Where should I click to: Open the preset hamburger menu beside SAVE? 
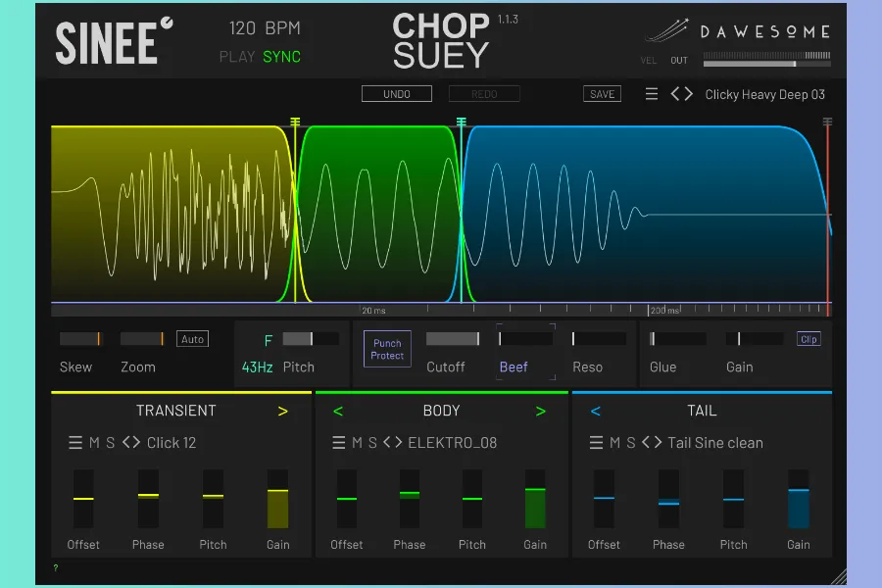tap(652, 94)
